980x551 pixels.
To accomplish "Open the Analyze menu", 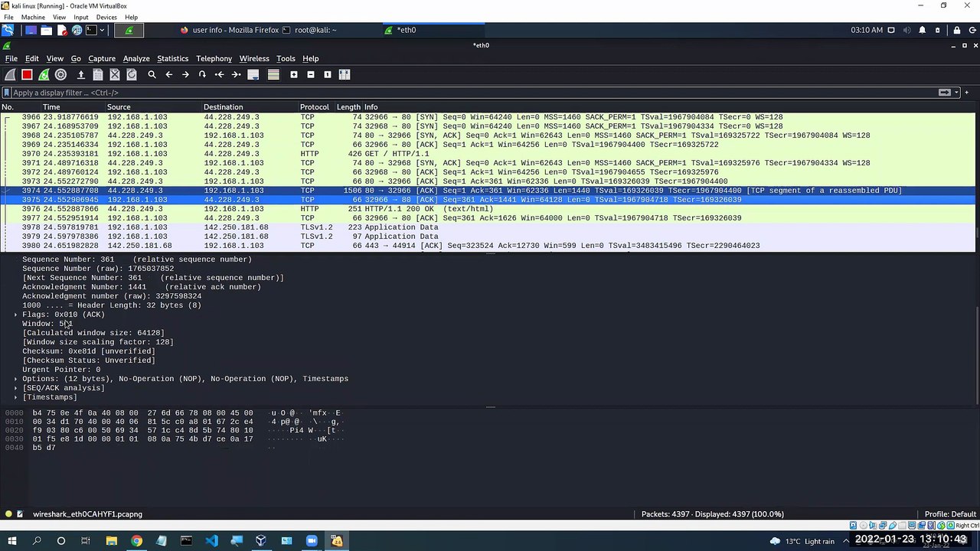I will 136,58.
